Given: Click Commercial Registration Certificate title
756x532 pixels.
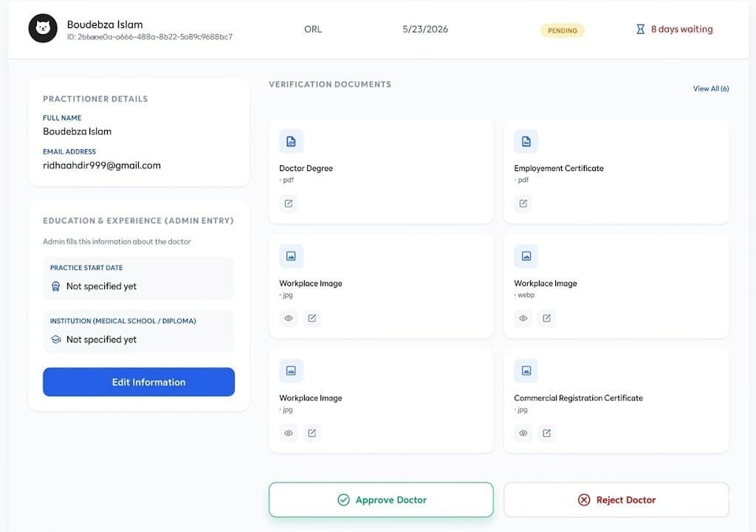Looking at the screenshot, I should coord(578,398).
